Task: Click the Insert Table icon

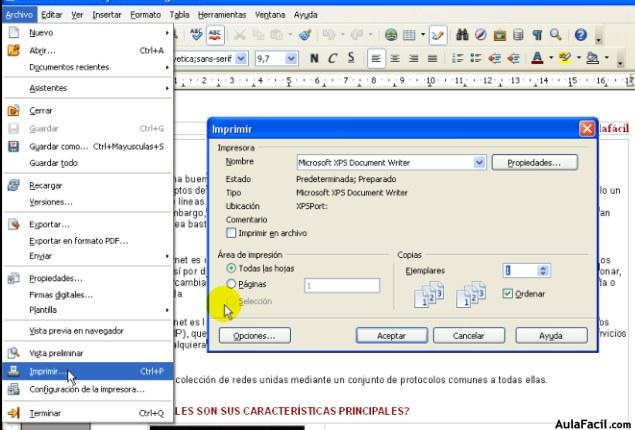Action: pyautogui.click(x=409, y=35)
